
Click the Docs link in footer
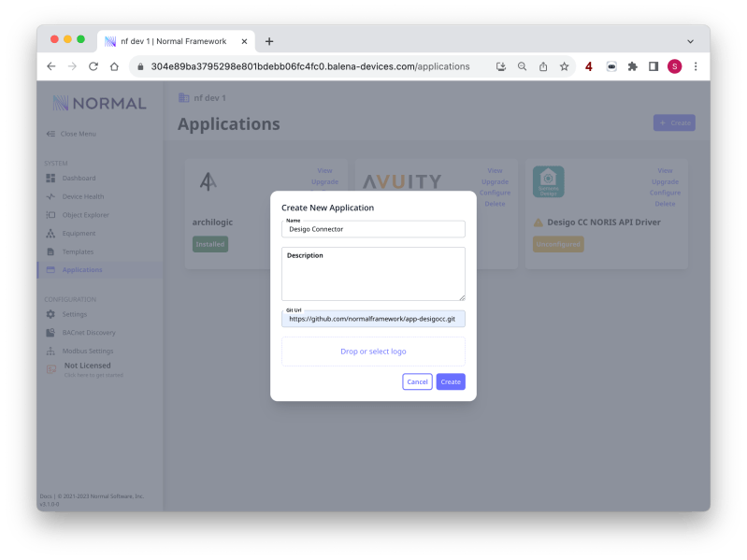(45, 496)
